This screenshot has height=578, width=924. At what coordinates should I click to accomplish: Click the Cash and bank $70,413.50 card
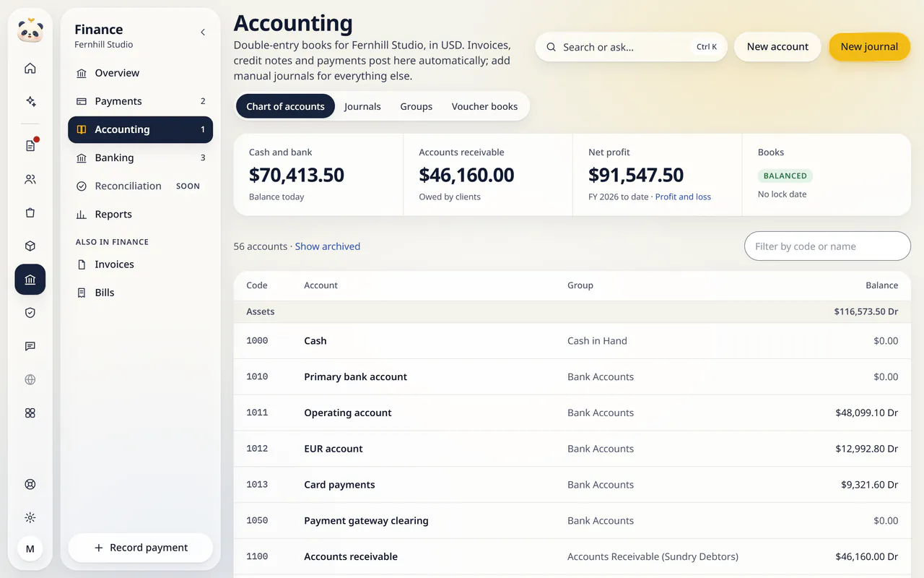318,175
